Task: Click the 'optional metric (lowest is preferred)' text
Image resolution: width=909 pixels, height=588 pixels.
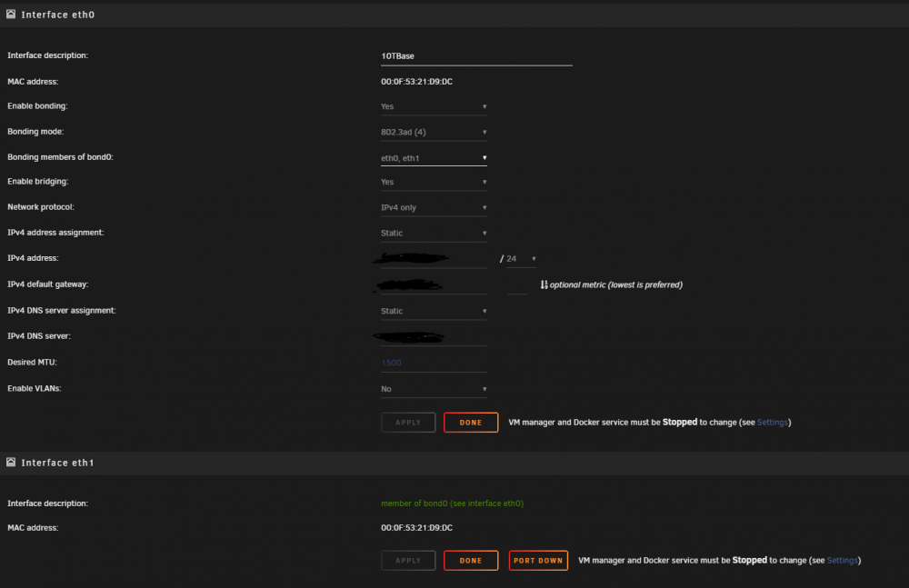Action: pyautogui.click(x=615, y=284)
